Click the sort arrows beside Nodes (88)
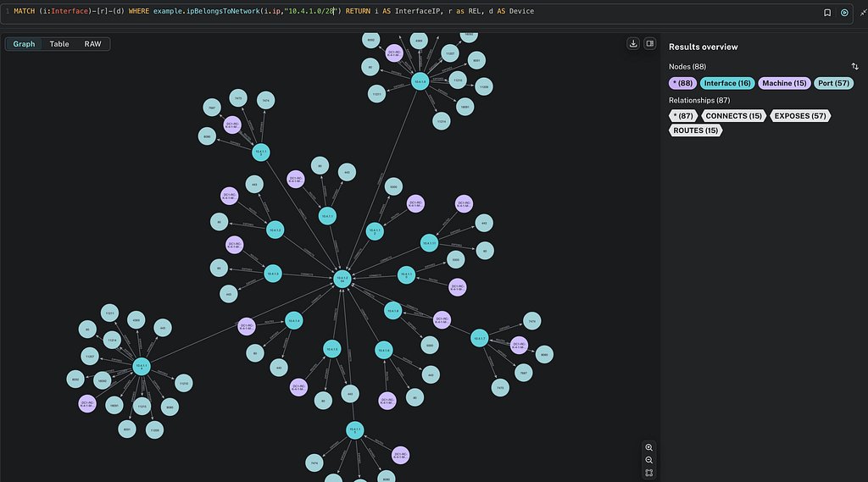The height and width of the screenshot is (482, 868). 854,66
